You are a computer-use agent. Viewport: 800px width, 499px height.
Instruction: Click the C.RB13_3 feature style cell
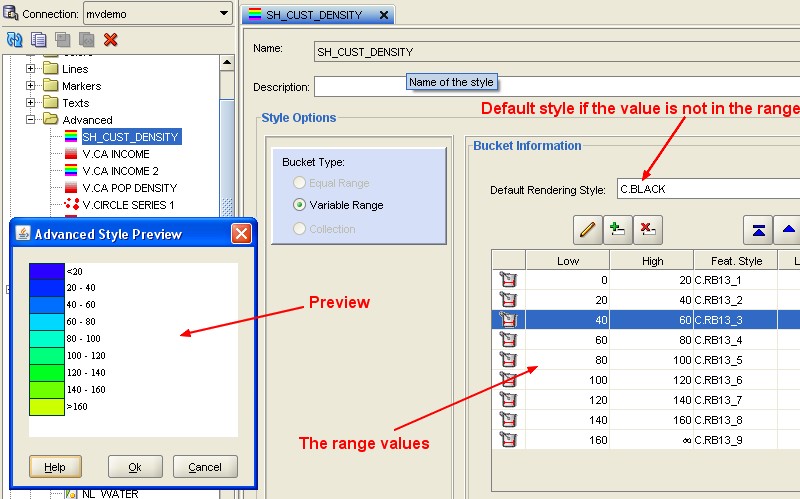pyautogui.click(x=735, y=320)
